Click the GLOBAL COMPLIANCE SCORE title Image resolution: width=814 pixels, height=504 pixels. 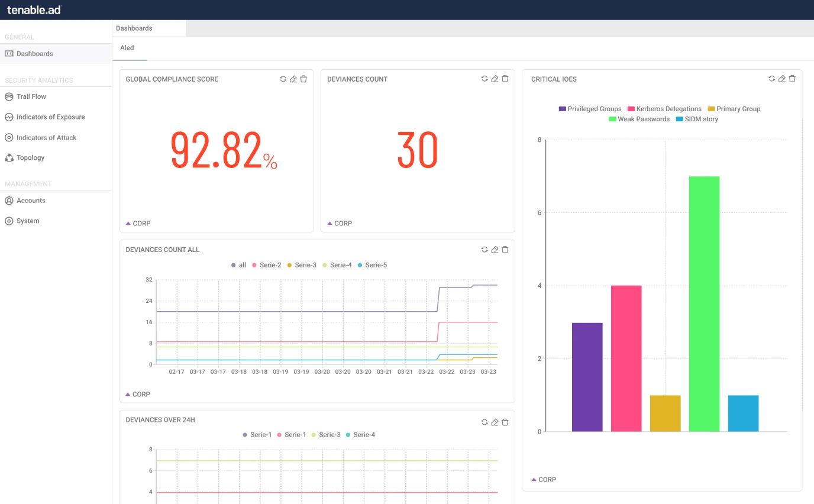pyautogui.click(x=172, y=79)
